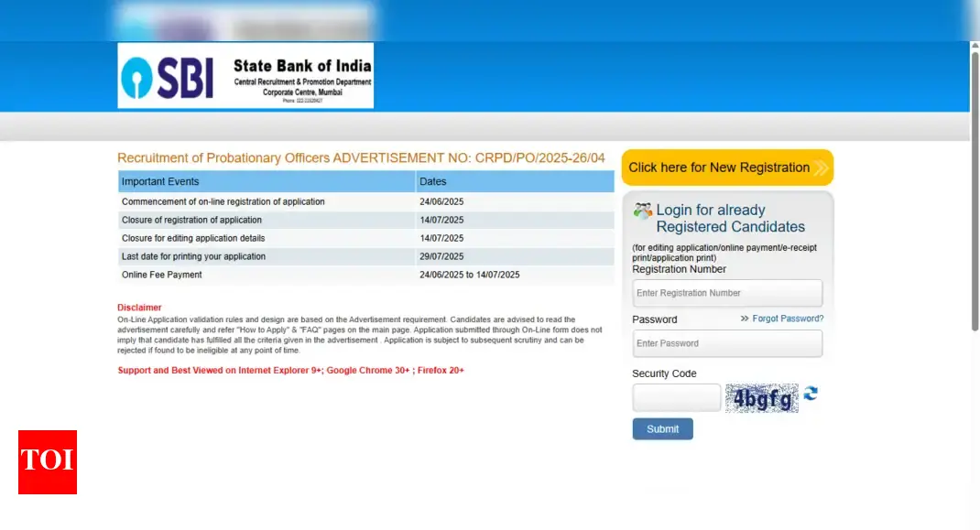Click Closure of registration of application text
The width and height of the screenshot is (980, 530).
191,220
